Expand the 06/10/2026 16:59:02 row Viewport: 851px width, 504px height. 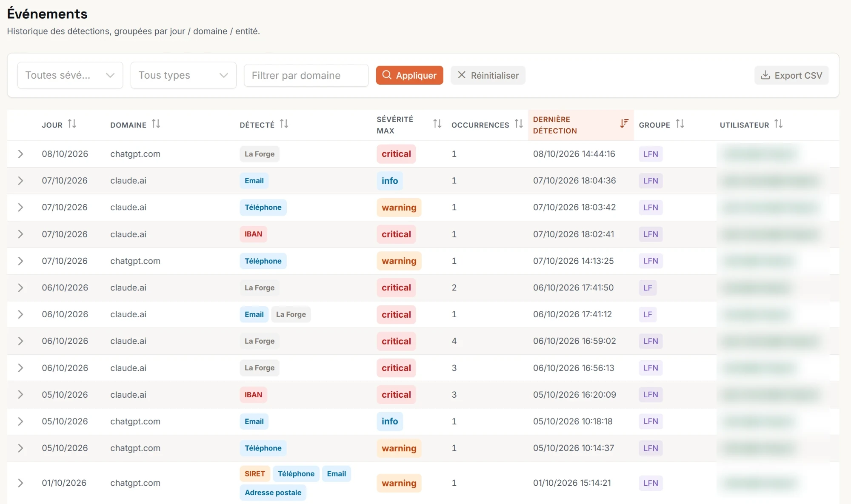(20, 341)
